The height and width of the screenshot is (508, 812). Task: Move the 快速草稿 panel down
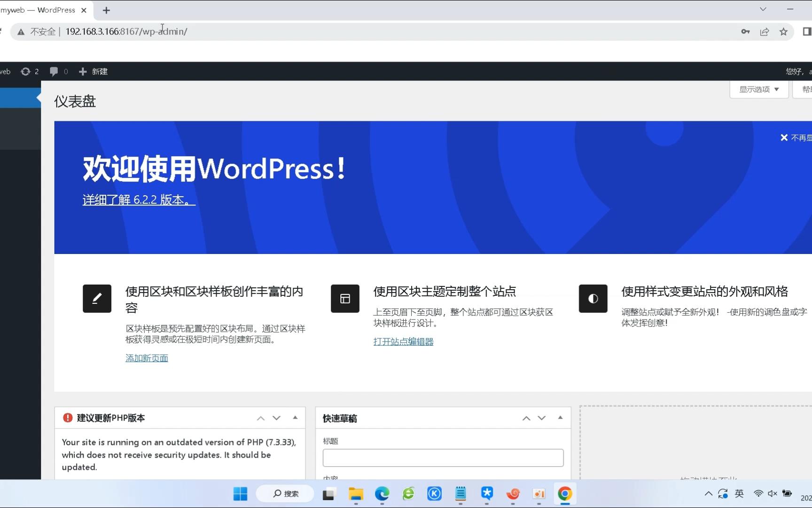coord(541,418)
